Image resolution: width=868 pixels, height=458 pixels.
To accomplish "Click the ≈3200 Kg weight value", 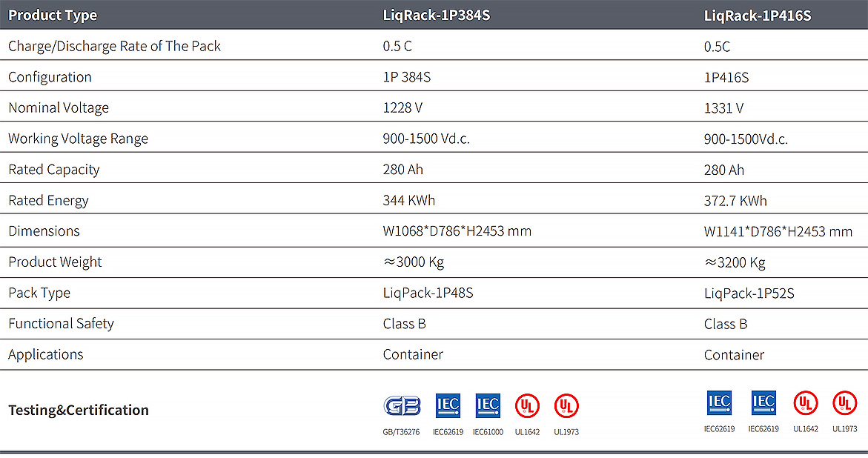I will click(x=735, y=262).
